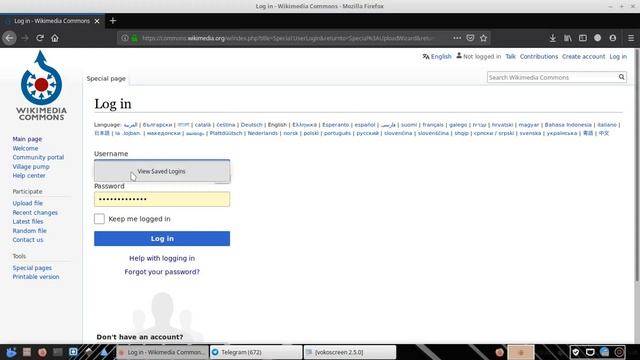The image size is (640, 360).
Task: Click Forgot your password? link
Action: [x=162, y=271]
